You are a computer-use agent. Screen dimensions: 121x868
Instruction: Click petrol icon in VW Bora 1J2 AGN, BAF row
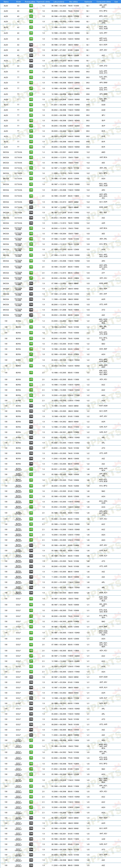[x=31, y=349]
